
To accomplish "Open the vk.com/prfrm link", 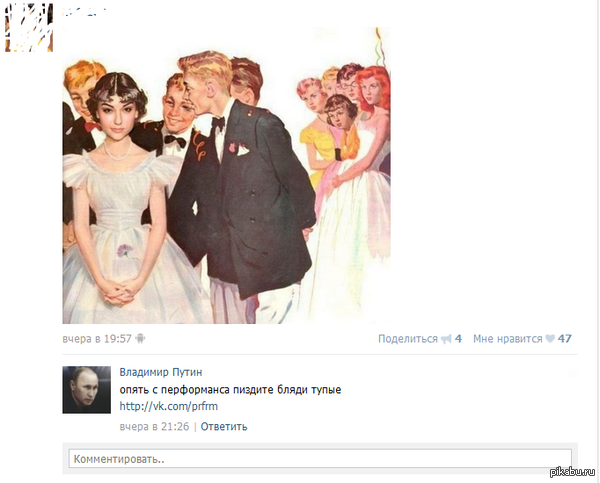I will pyautogui.click(x=154, y=406).
